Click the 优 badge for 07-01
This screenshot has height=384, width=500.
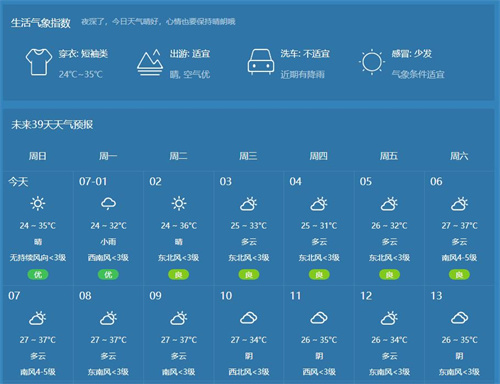(108, 275)
